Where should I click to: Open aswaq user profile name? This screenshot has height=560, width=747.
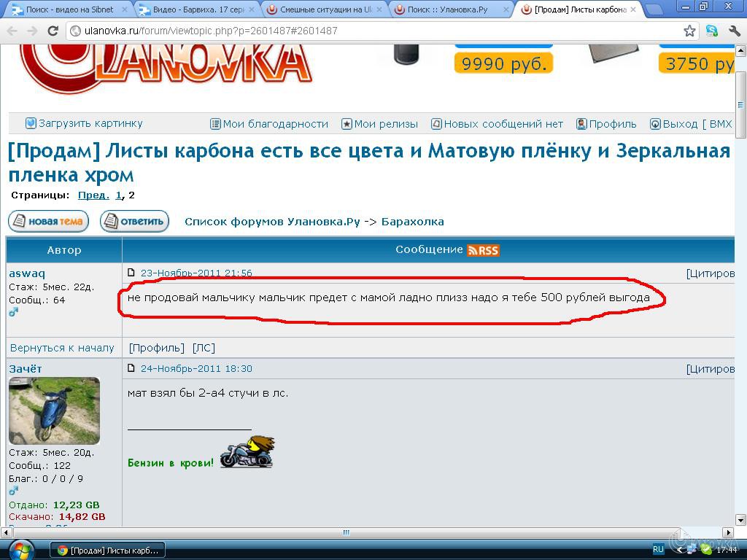(27, 274)
